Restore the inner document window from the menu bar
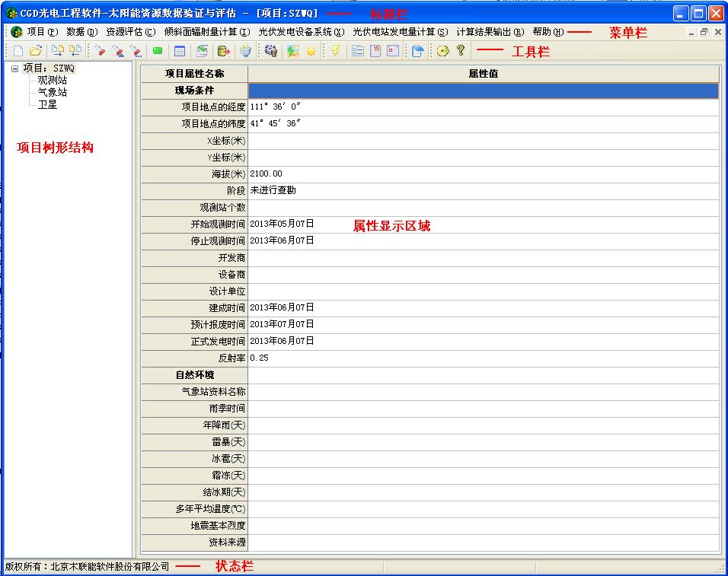 point(704,32)
